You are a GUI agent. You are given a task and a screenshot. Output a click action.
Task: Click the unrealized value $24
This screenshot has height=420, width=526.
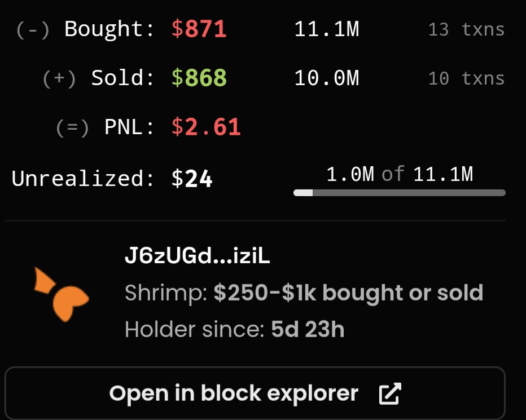[191, 178]
